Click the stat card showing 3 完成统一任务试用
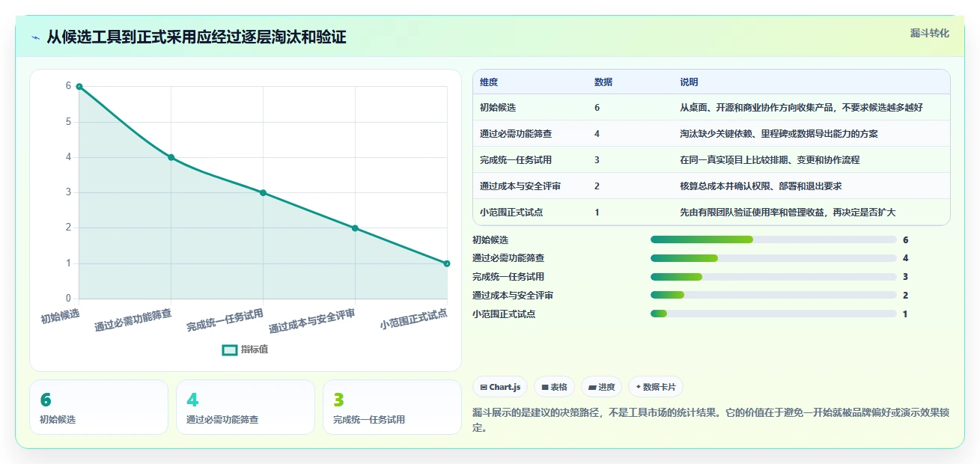Screen dimensions: 980x464 (392, 407)
